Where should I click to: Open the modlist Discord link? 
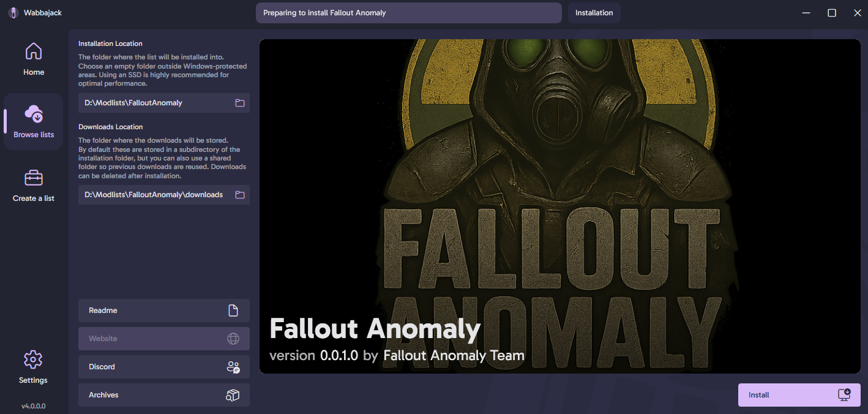pos(164,367)
